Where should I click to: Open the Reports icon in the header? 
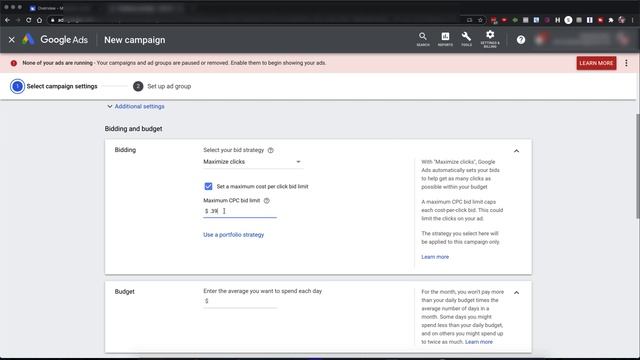(x=445, y=39)
